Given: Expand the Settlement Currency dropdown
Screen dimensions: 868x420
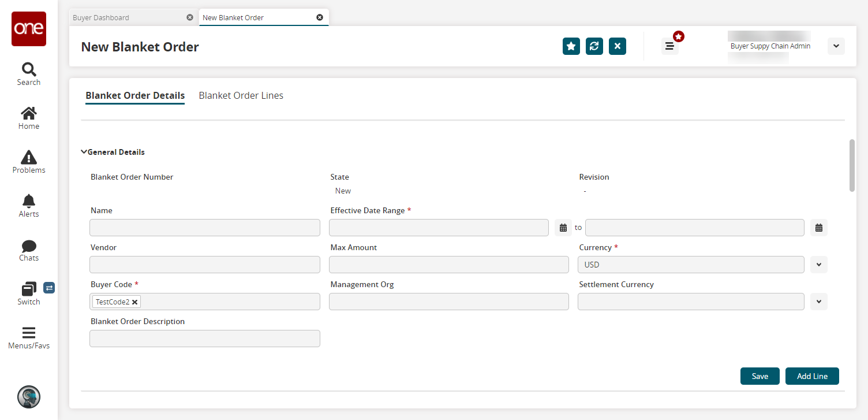Looking at the screenshot, I should 818,302.
